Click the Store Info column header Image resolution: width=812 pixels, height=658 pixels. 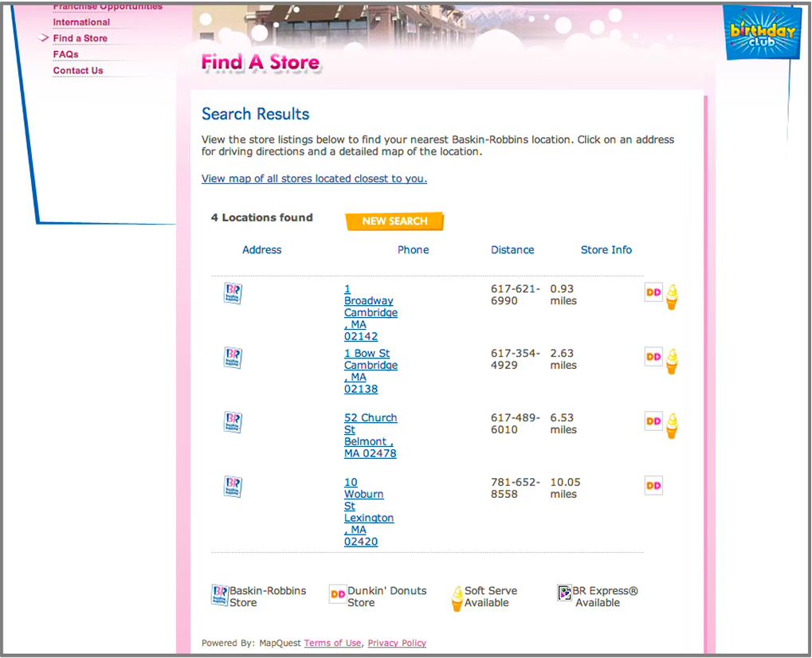(x=606, y=250)
